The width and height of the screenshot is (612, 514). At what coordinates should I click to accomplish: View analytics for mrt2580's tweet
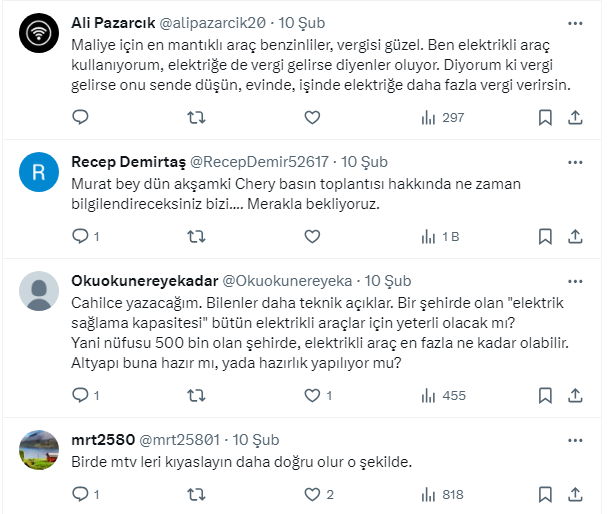pyautogui.click(x=442, y=494)
